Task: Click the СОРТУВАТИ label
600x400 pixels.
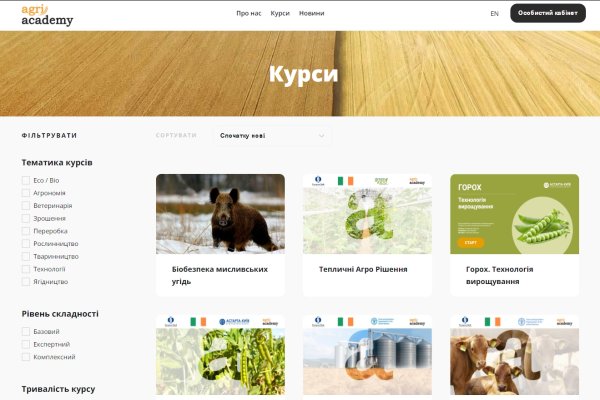Action: tap(176, 136)
